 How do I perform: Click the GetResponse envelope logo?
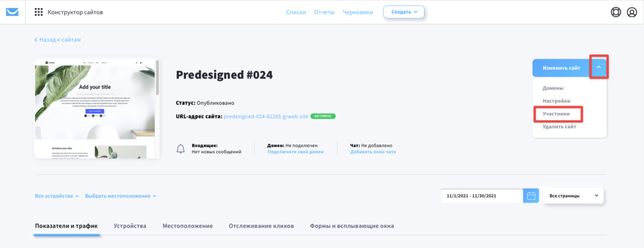click(13, 12)
